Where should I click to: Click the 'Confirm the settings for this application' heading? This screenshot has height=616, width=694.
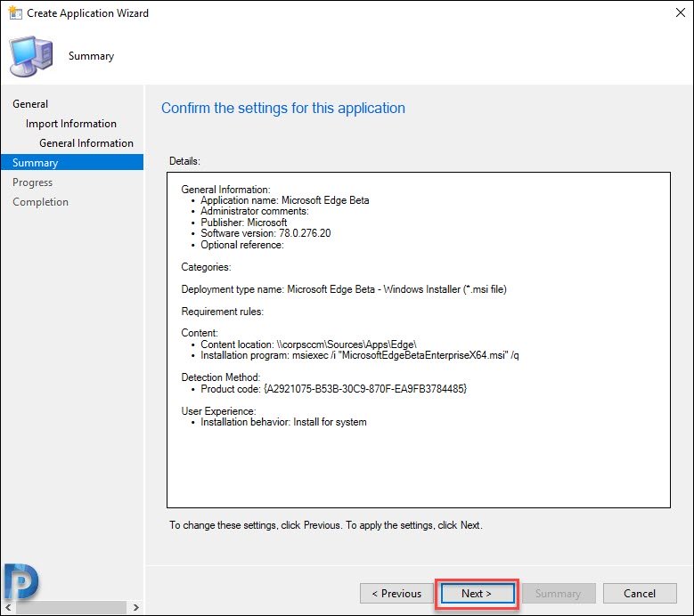[x=282, y=108]
